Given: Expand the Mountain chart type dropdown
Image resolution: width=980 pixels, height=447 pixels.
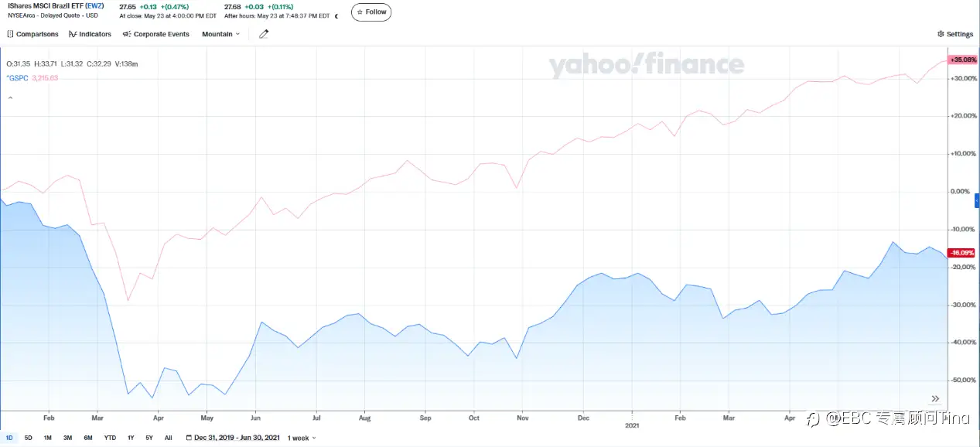Looking at the screenshot, I should pos(220,34).
